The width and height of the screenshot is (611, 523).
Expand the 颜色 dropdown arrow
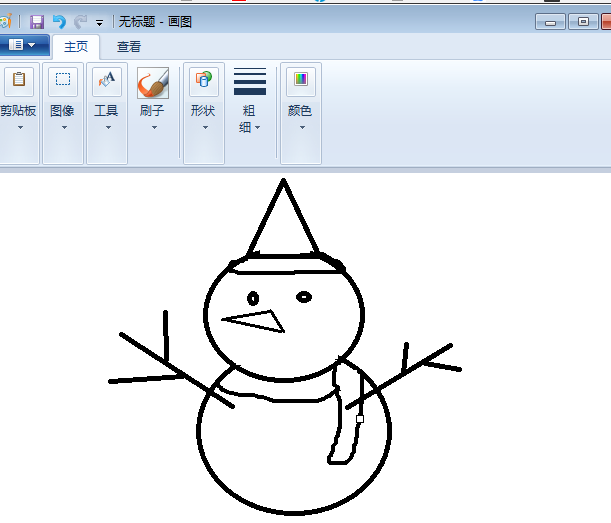(302, 127)
